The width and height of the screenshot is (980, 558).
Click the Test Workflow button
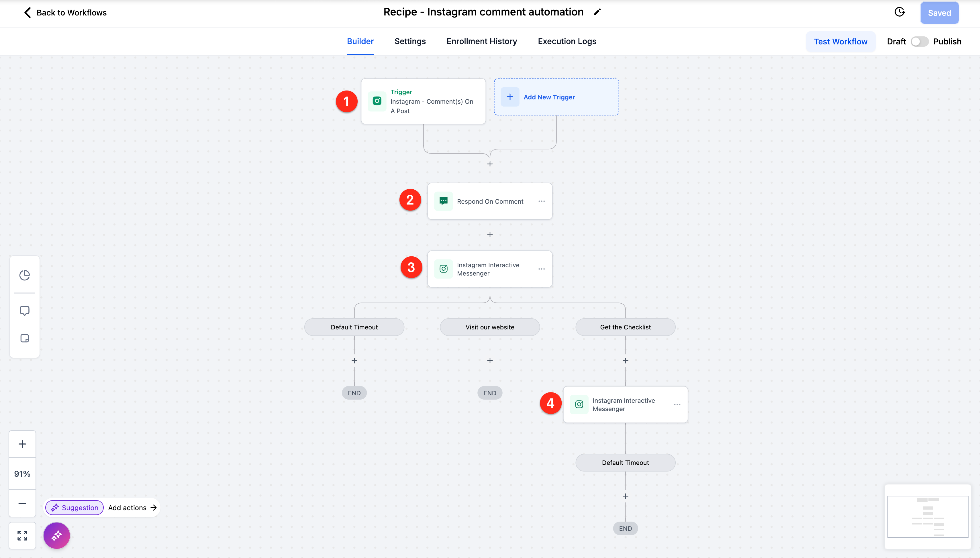[x=840, y=41]
